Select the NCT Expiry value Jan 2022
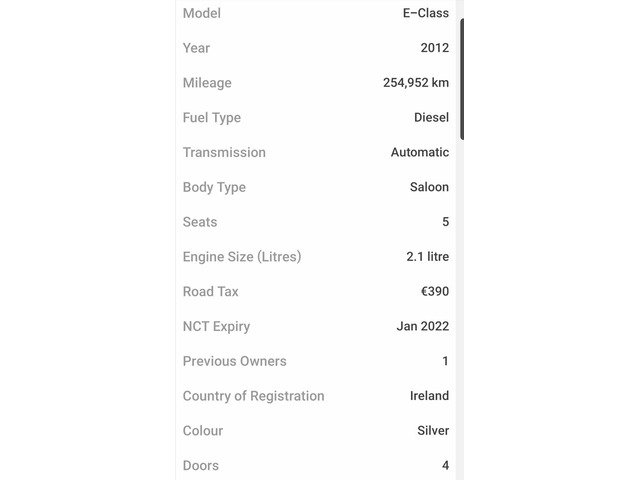Viewport: 640px width, 480px height. tap(422, 326)
